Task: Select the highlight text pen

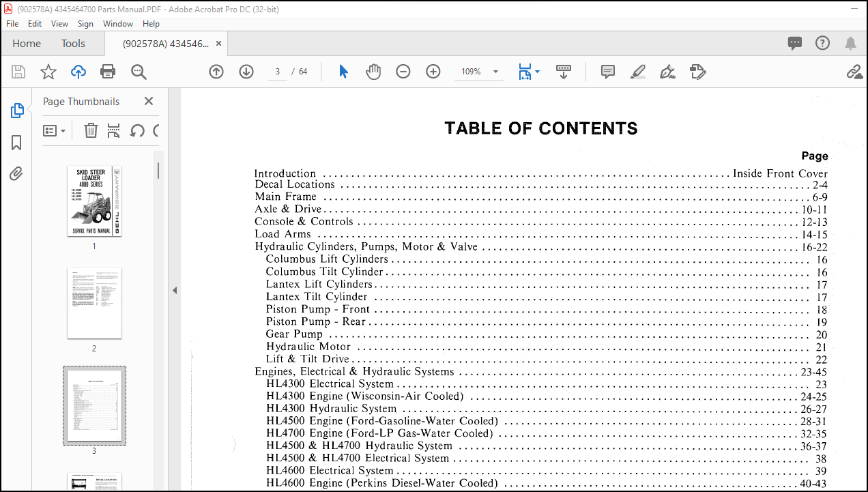Action: point(638,72)
